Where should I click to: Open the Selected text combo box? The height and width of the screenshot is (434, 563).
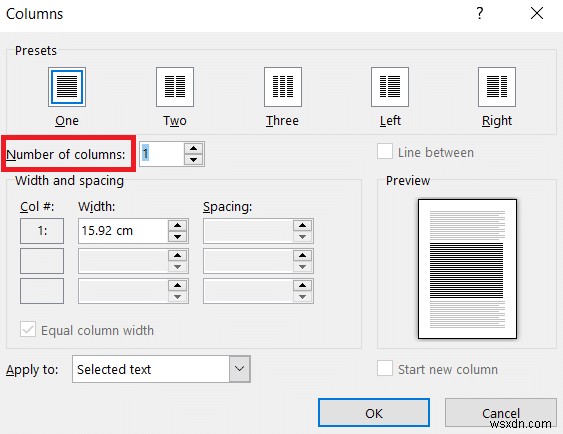(161, 369)
